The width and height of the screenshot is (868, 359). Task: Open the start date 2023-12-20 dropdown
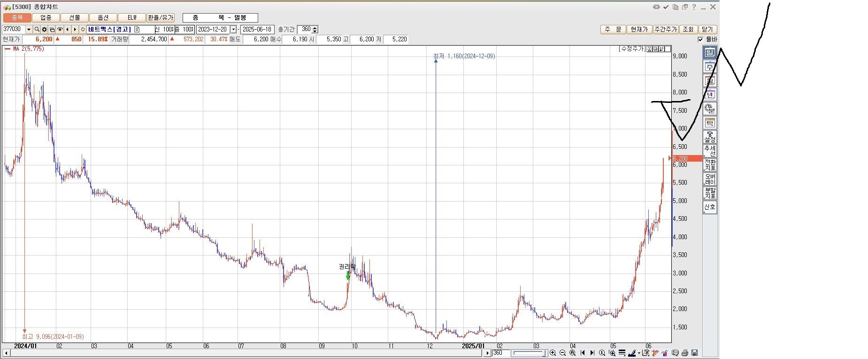pyautogui.click(x=233, y=30)
